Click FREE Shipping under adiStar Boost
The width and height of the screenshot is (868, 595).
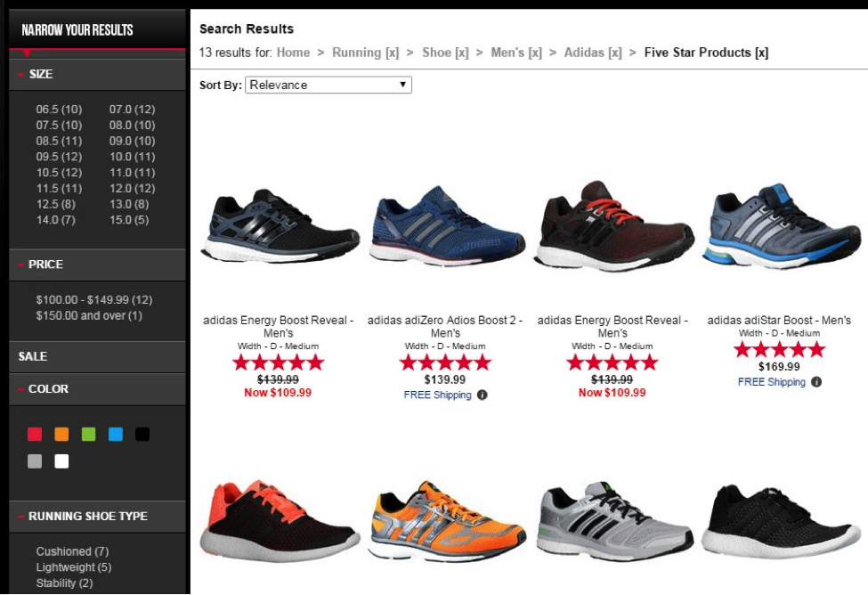pos(772,382)
